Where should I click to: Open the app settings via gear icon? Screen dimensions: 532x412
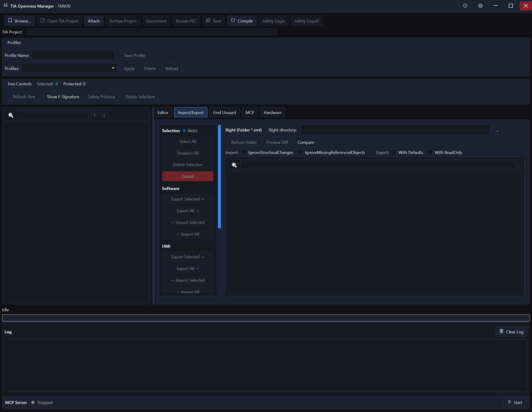point(481,6)
